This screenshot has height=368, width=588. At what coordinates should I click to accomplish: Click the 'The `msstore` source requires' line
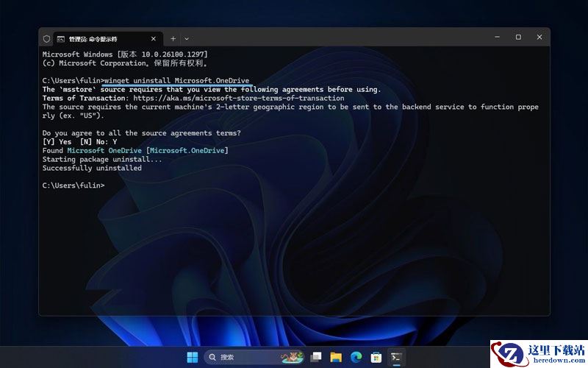point(212,89)
